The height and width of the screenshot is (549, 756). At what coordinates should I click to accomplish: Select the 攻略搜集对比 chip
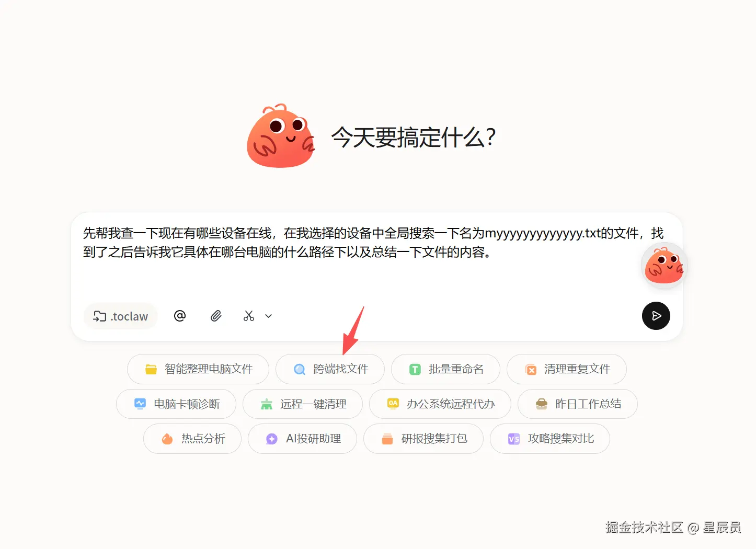pyautogui.click(x=550, y=439)
